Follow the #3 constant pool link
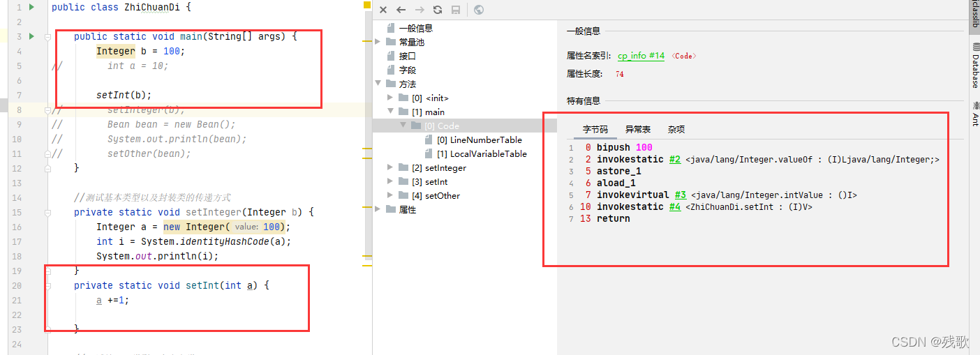Image resolution: width=980 pixels, height=355 pixels. (680, 195)
